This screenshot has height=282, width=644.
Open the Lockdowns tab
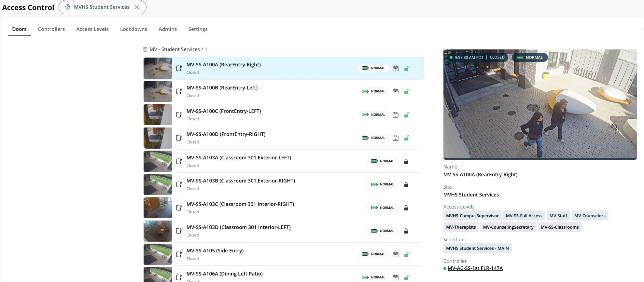coord(133,29)
